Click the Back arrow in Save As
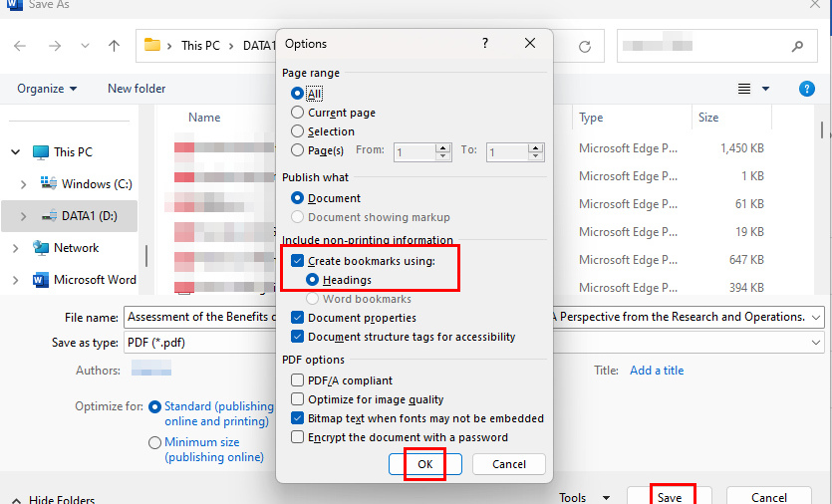This screenshot has height=504, width=832. coord(20,46)
